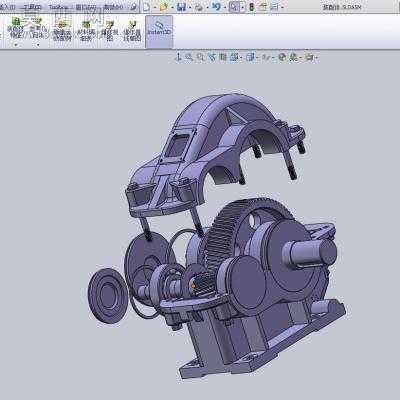
Task: Click the Open file folder icon
Action: pos(163,7)
